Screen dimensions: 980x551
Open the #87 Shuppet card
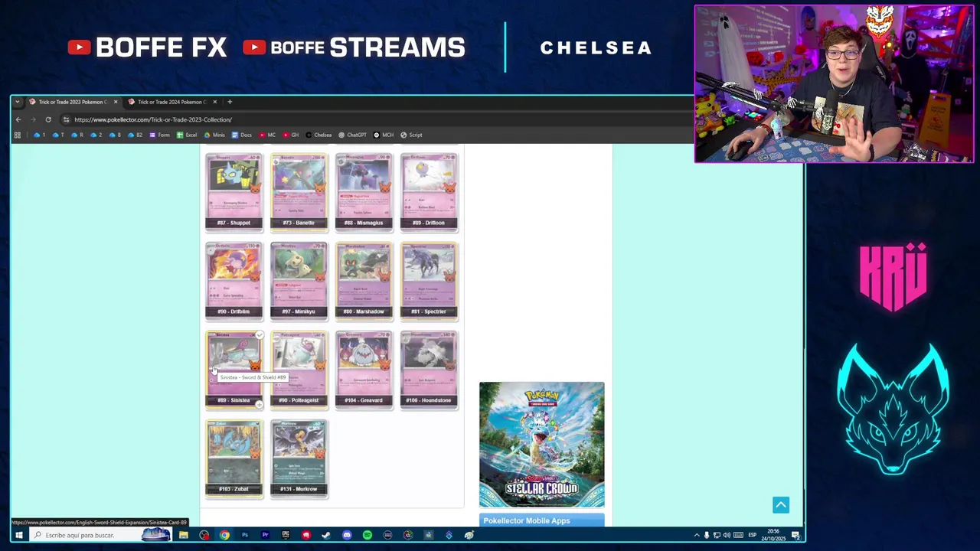point(234,191)
